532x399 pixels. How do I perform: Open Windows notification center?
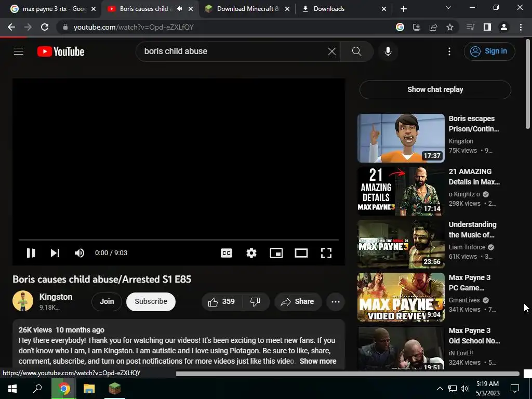tap(515, 389)
